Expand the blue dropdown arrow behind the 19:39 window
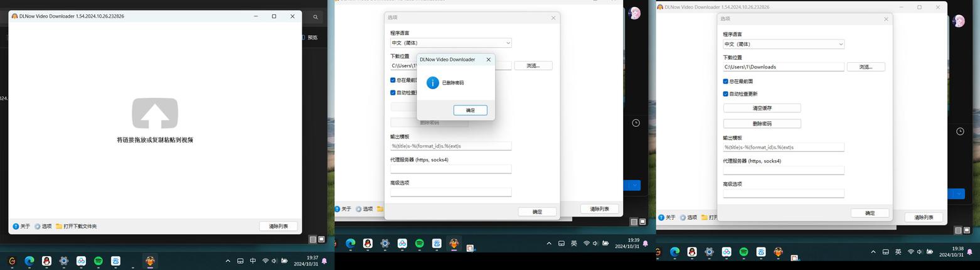980x270 pixels. tap(635, 185)
